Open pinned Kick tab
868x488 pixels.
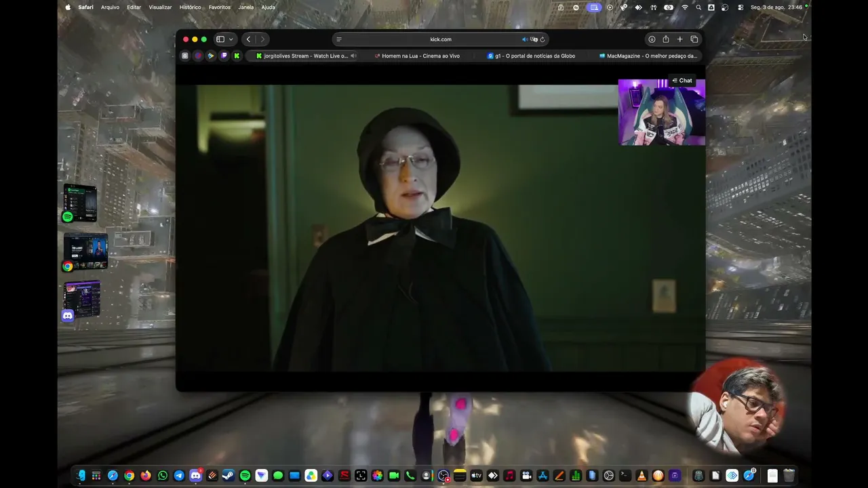click(237, 56)
